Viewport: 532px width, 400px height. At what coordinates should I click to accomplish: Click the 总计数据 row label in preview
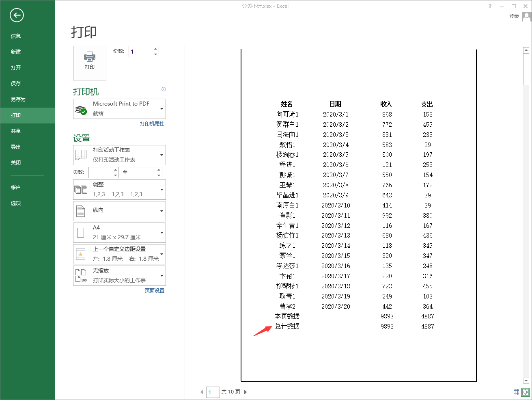coord(287,326)
